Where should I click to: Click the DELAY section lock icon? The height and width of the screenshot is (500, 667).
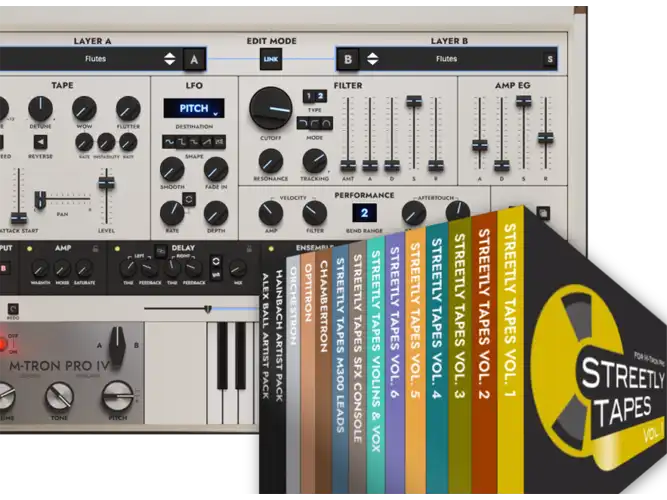(249, 249)
